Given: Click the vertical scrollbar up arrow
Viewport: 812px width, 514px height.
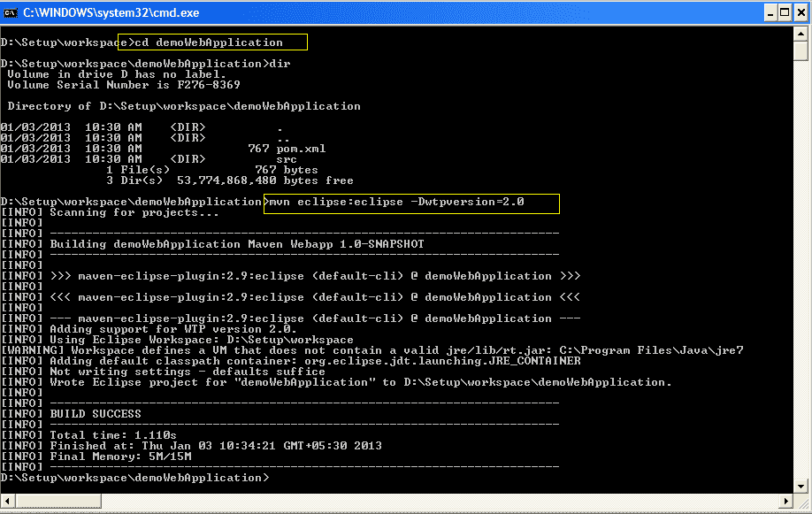Looking at the screenshot, I should [801, 35].
